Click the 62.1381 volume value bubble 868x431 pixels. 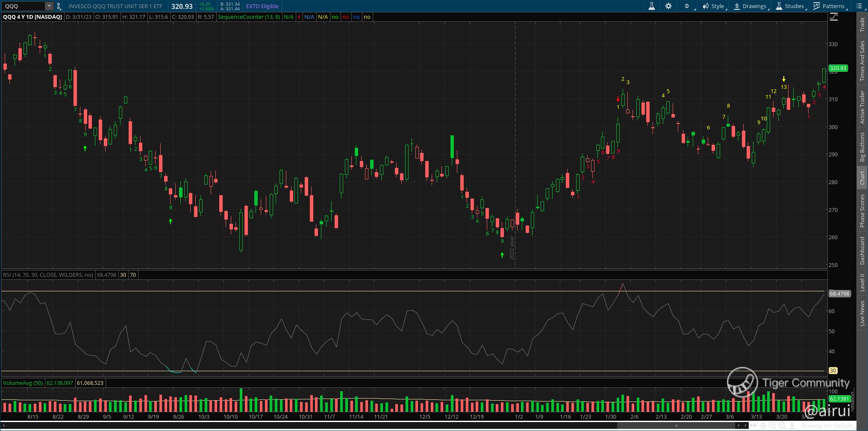point(839,399)
